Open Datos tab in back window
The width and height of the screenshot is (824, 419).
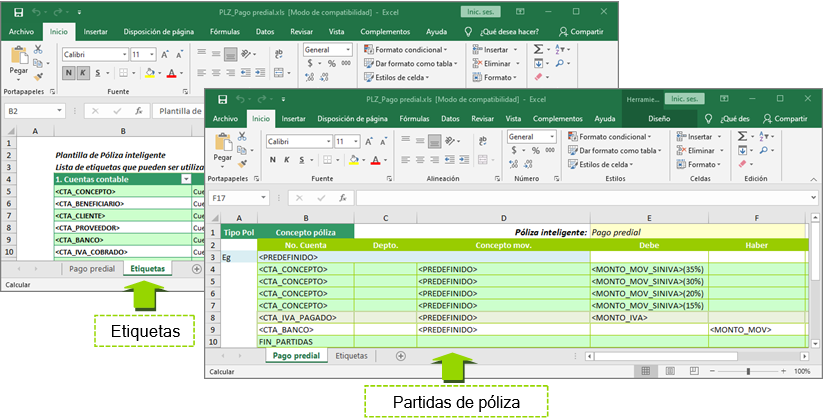click(x=265, y=32)
